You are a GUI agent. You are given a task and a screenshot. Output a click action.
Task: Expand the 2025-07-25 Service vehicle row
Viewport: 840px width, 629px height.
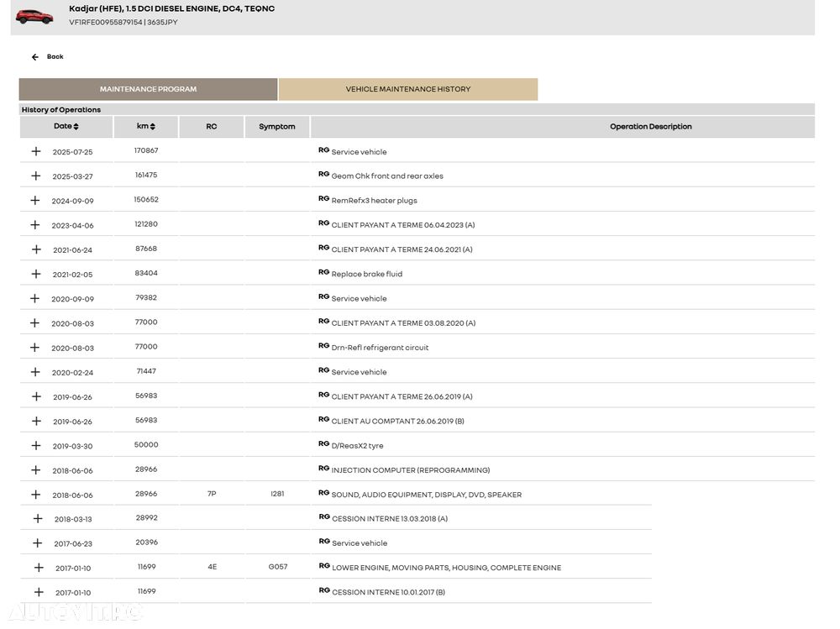point(36,151)
